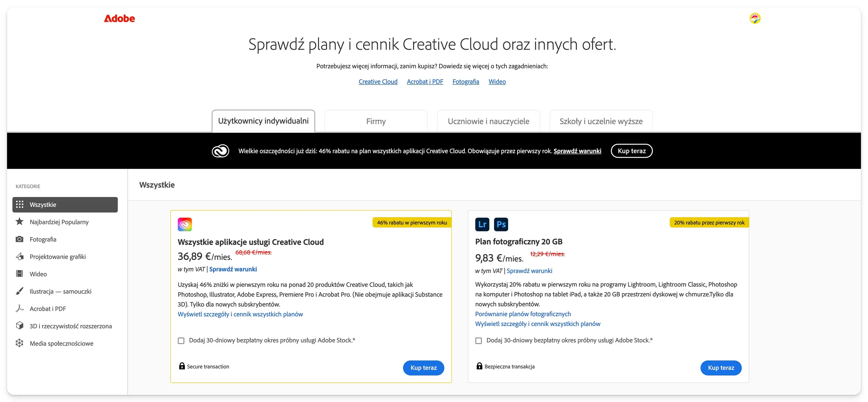Choose Projektowanie grafiki category
The image size is (868, 402).
tap(65, 257)
